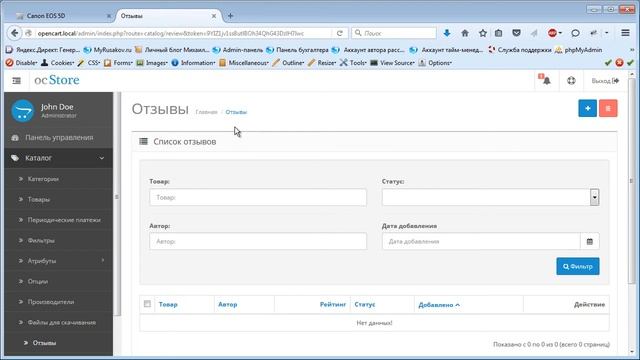Focus the Автор filter input field
This screenshot has width=640, height=360.
258,242
